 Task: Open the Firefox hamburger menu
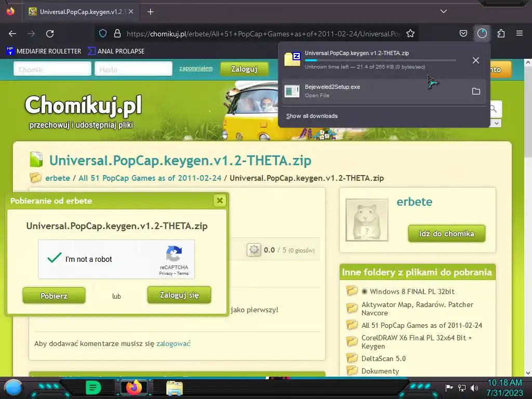[x=520, y=34]
